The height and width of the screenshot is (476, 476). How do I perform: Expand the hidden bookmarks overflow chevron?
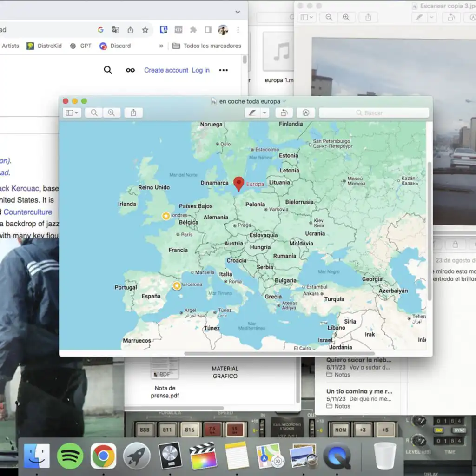(161, 46)
